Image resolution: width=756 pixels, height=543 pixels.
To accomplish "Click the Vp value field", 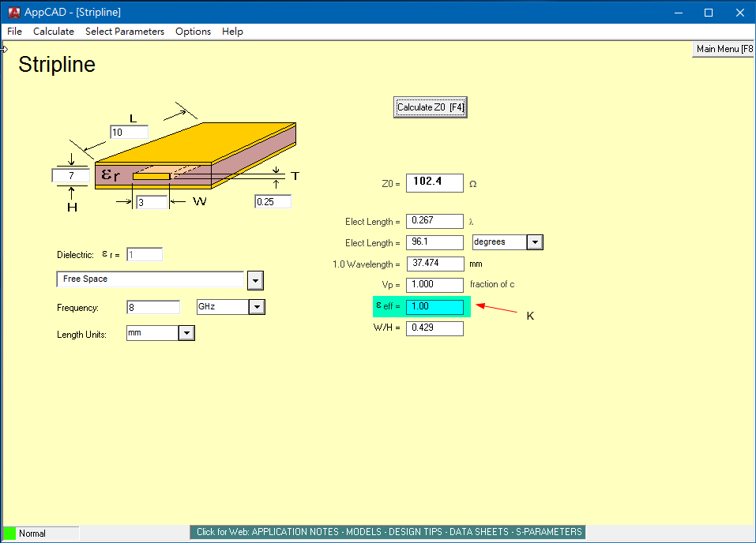I will coord(435,285).
